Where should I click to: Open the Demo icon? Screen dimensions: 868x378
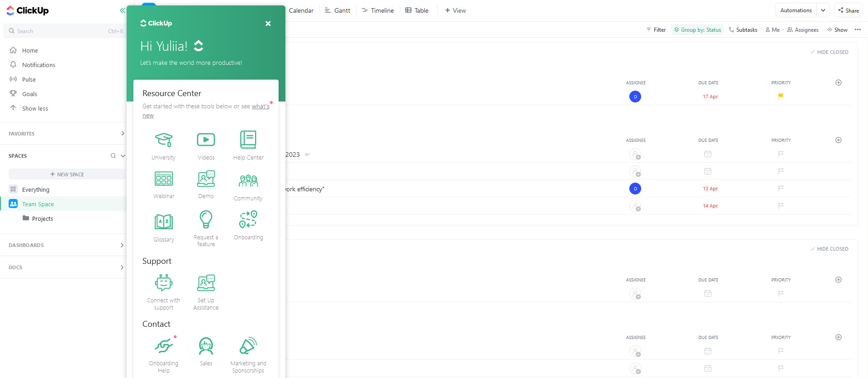pyautogui.click(x=206, y=179)
